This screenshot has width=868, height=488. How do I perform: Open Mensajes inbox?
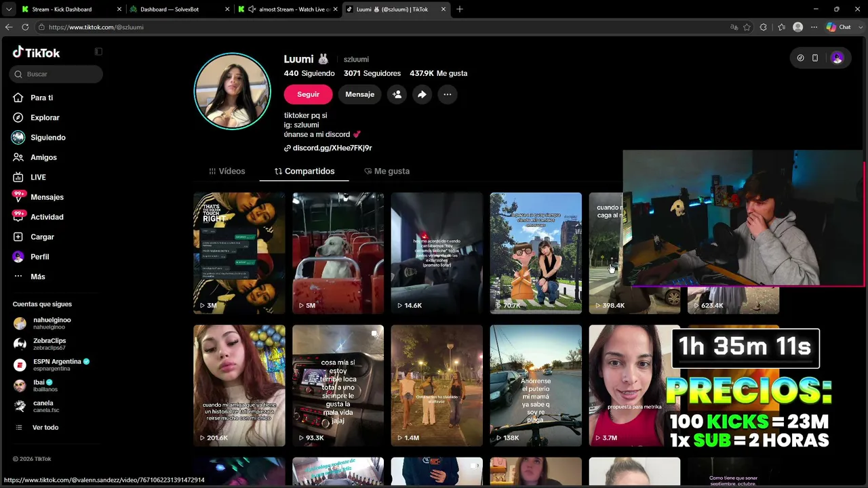(x=47, y=197)
